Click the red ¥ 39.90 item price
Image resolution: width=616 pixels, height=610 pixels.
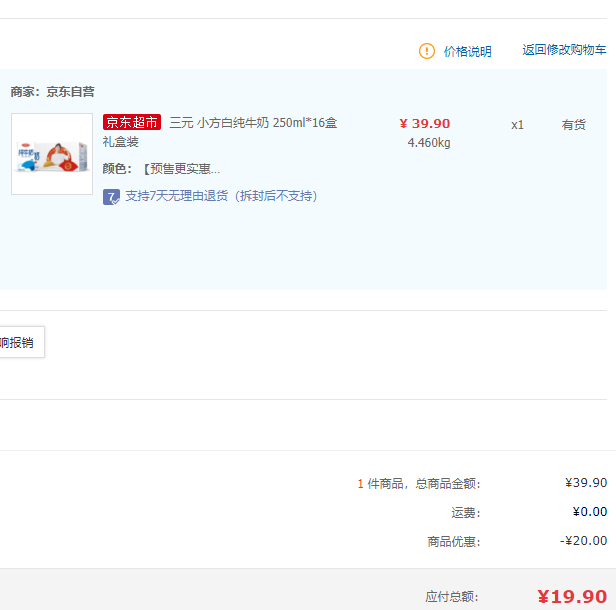[425, 123]
